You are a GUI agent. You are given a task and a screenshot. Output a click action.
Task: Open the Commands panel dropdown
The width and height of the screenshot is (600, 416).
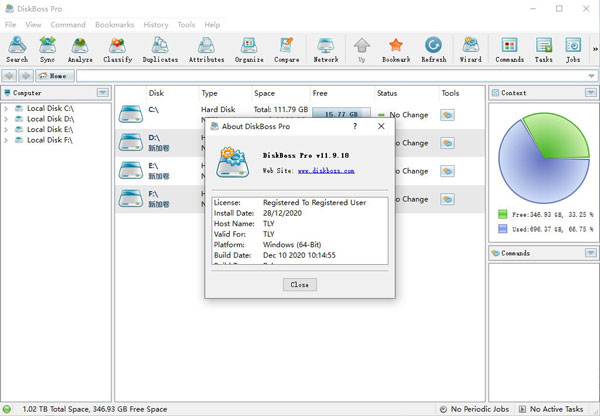pos(591,253)
